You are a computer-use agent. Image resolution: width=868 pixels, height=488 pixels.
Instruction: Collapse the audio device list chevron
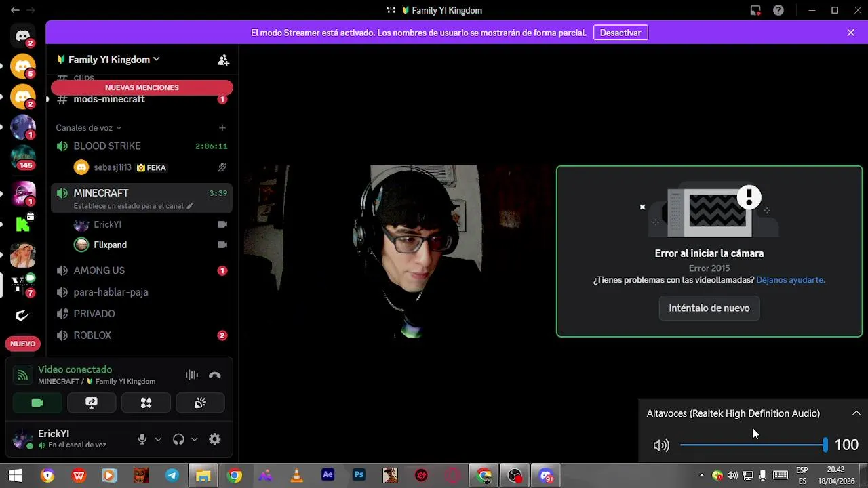click(856, 413)
